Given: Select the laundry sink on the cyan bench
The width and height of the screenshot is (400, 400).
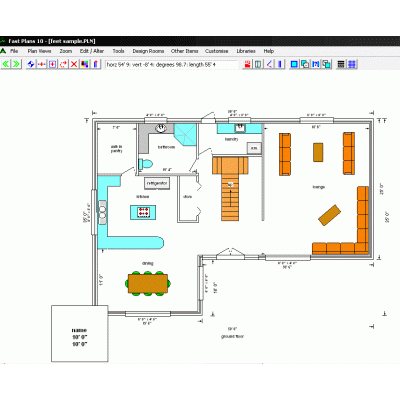Looking at the screenshot, I should [x=239, y=127].
